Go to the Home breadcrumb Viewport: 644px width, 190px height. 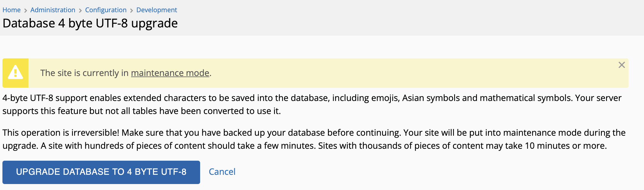[x=11, y=10]
